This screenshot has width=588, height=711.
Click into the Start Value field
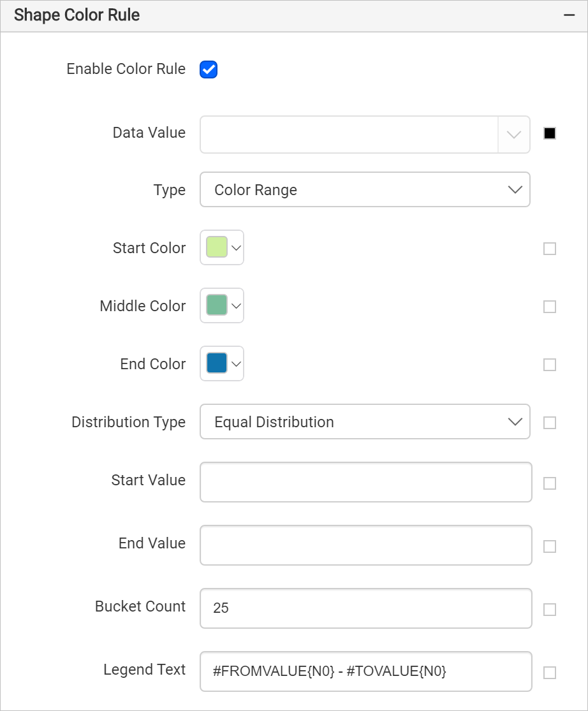(365, 482)
